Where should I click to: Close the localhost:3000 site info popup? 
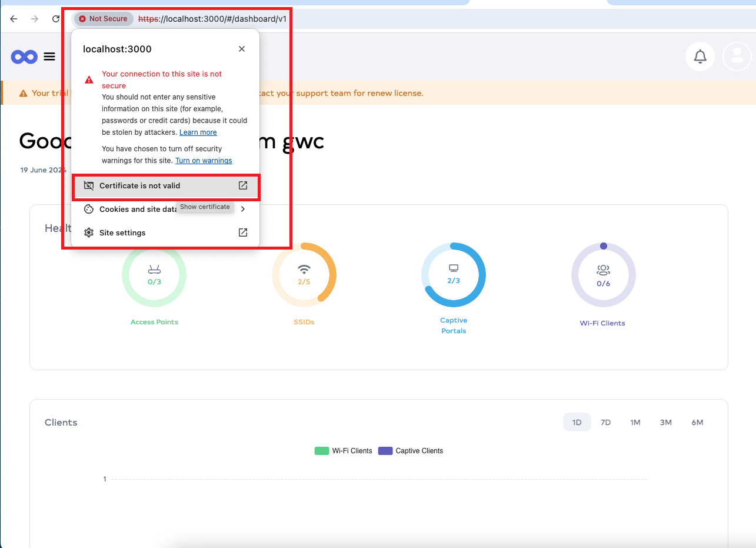(x=242, y=49)
